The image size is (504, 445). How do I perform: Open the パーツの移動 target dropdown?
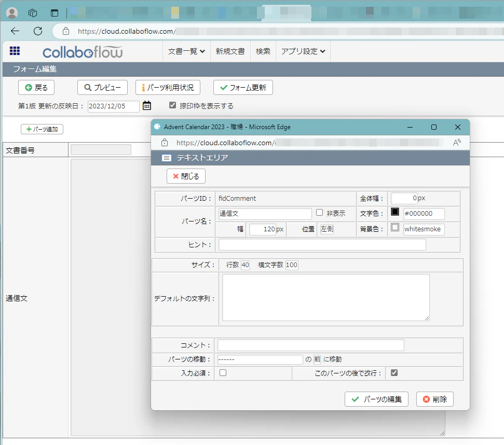[x=260, y=359]
